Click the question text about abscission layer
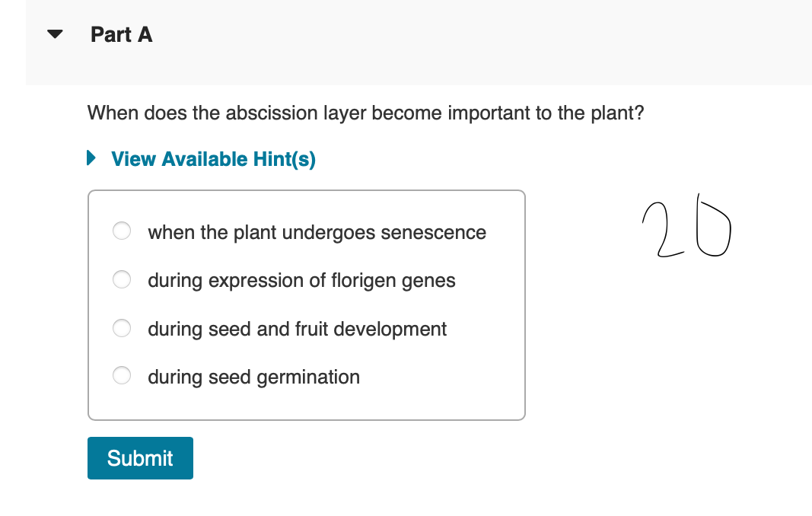The image size is (812, 516). tap(365, 113)
